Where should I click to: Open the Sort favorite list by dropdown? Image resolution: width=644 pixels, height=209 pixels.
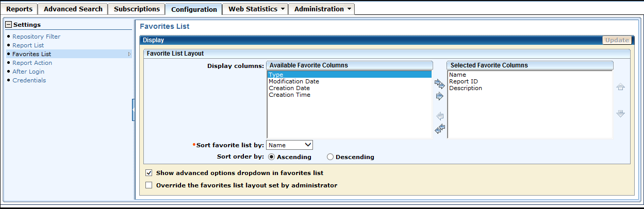point(290,145)
